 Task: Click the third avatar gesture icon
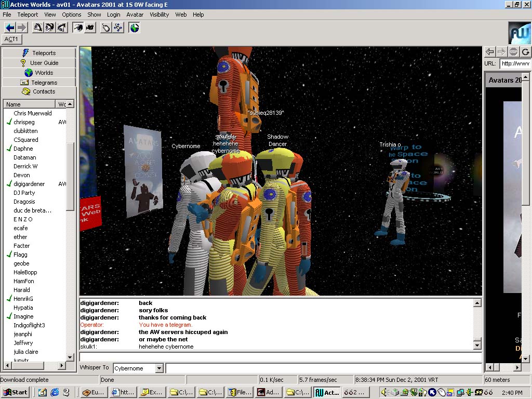(61, 28)
